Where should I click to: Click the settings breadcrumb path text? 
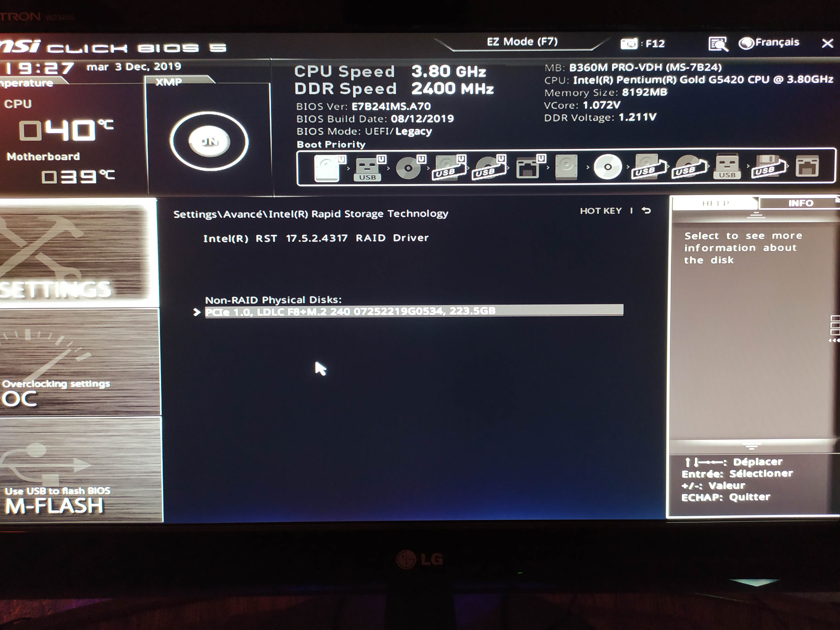[x=311, y=214]
